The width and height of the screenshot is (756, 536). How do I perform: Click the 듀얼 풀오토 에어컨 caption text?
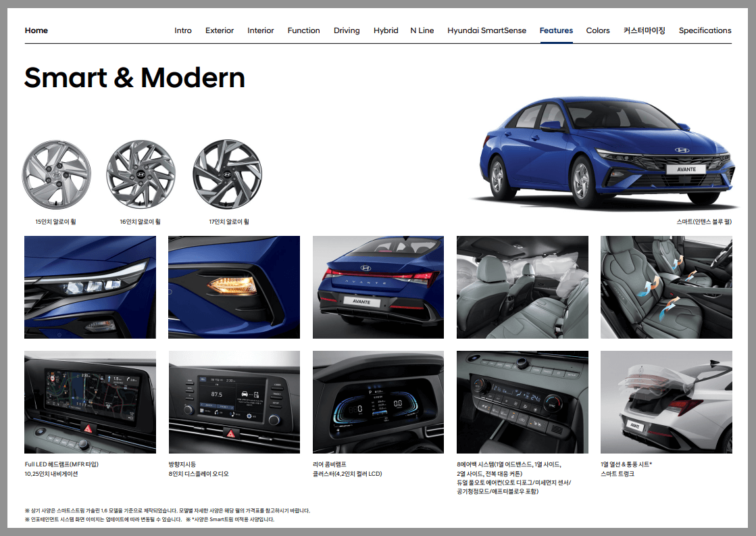click(514, 487)
